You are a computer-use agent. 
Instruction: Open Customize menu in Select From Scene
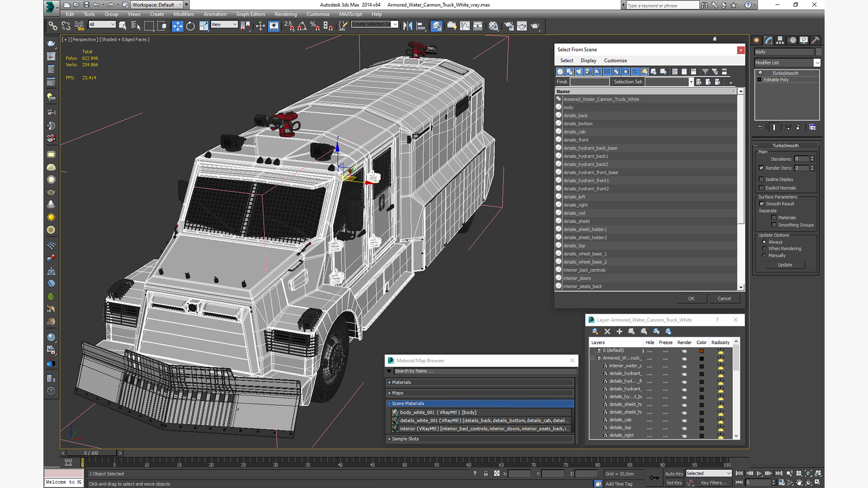point(615,61)
